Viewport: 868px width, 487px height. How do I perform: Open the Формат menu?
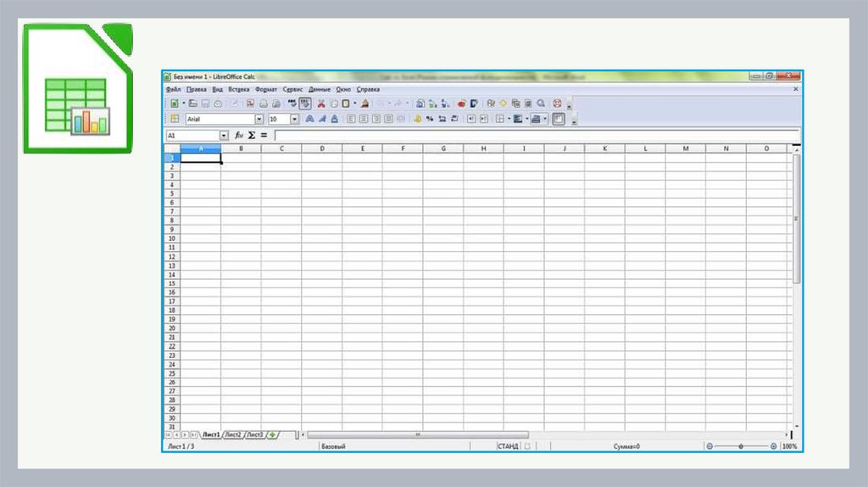pyautogui.click(x=265, y=89)
